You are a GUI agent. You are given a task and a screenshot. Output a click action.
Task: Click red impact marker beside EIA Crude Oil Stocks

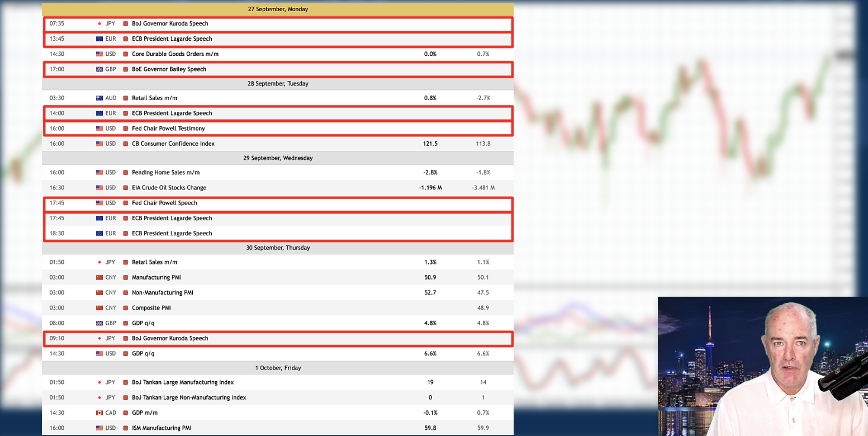tap(126, 188)
